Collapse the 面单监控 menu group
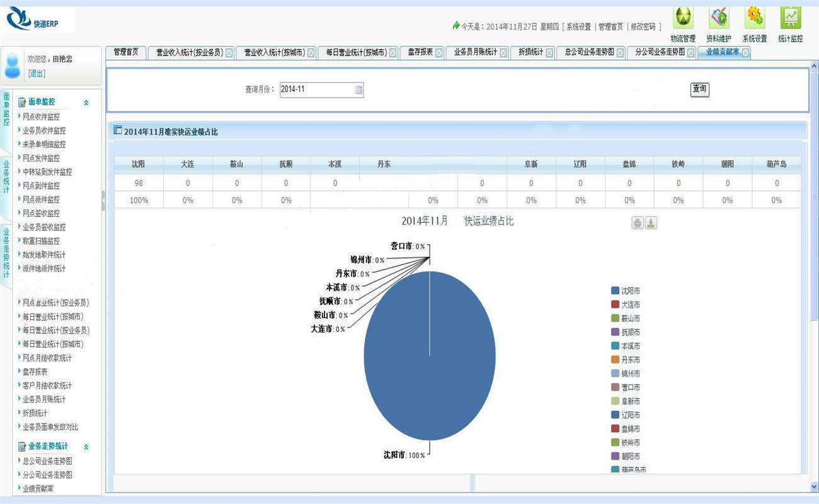 click(x=86, y=103)
